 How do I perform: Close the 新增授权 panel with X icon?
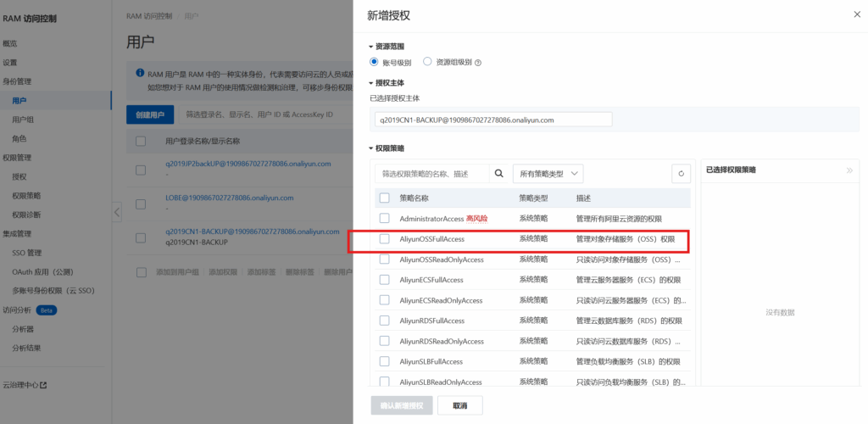click(x=854, y=14)
